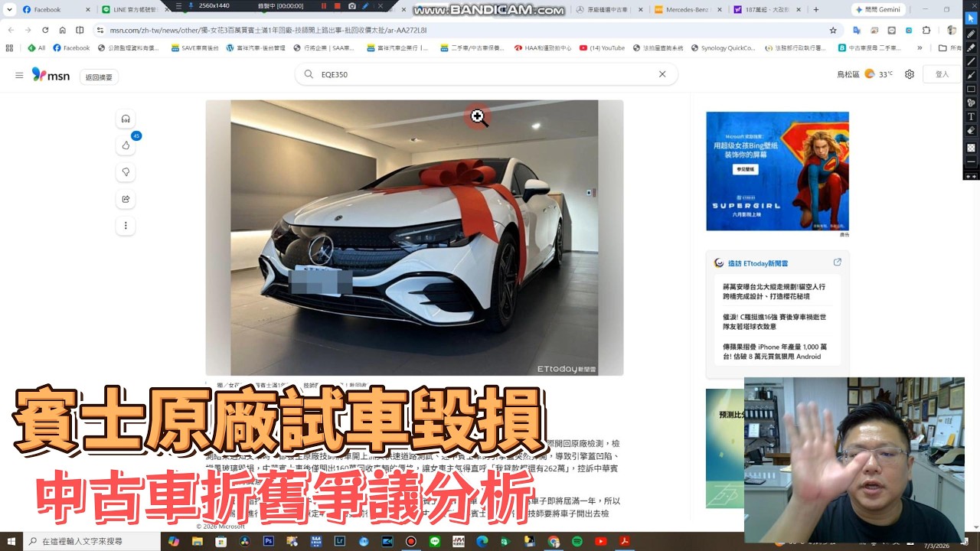The height and width of the screenshot is (551, 980).
Task: Dislike the article with thumbs-down icon
Action: tap(126, 172)
